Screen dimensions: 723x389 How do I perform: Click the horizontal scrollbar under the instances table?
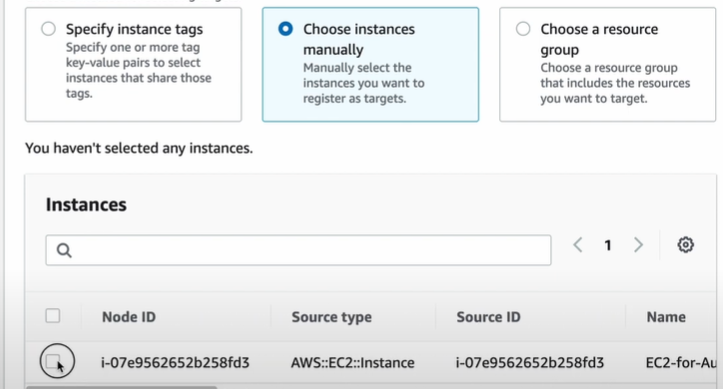[121, 387]
